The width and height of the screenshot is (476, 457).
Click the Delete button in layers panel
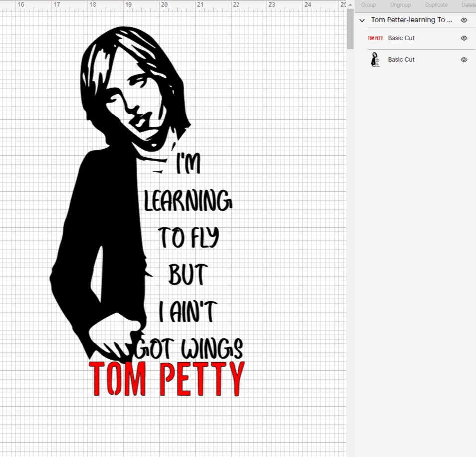tap(469, 5)
